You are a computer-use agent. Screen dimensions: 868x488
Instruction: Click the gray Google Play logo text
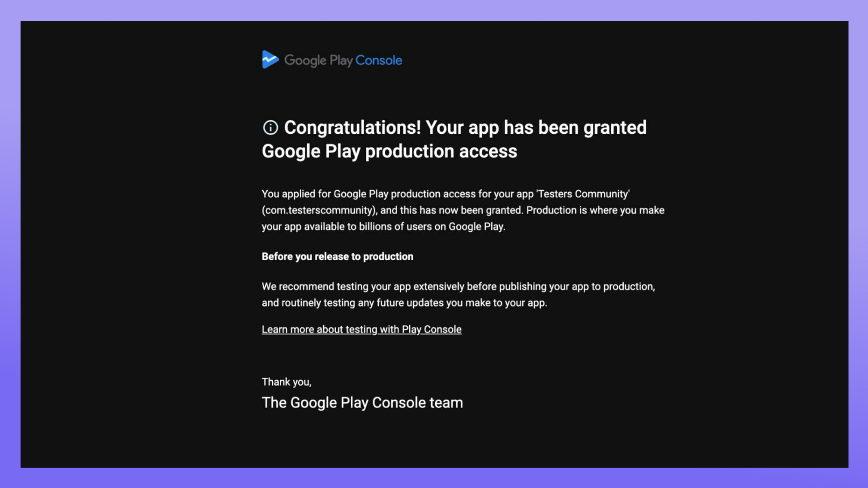(318, 61)
